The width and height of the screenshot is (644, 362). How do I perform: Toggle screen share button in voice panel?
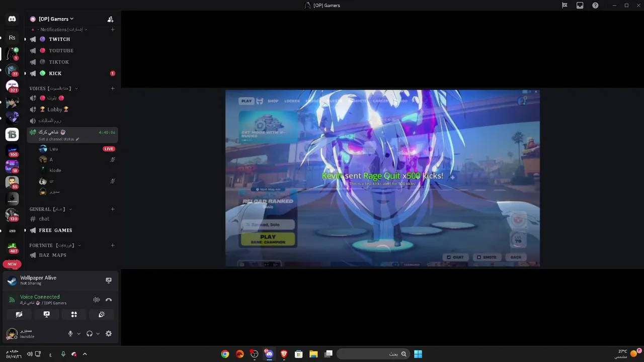[46, 314]
